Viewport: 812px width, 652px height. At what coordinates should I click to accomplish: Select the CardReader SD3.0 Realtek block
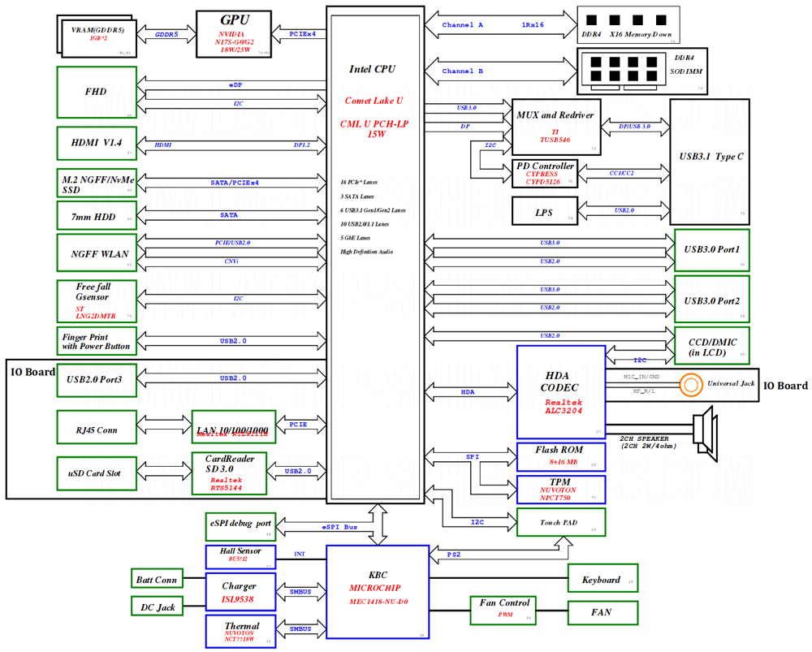(x=229, y=473)
